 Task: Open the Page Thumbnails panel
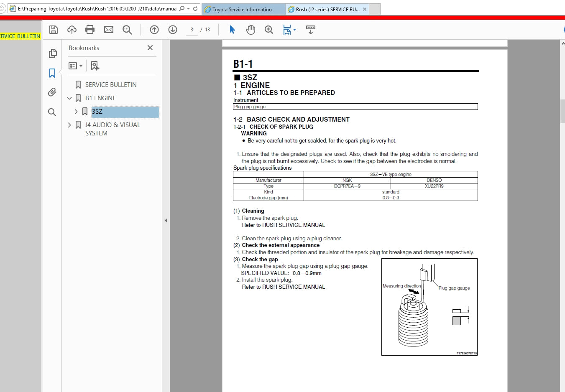point(52,53)
